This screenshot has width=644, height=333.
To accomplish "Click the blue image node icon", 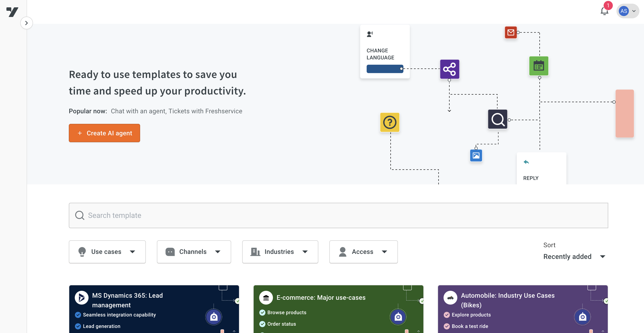I will 476,155.
